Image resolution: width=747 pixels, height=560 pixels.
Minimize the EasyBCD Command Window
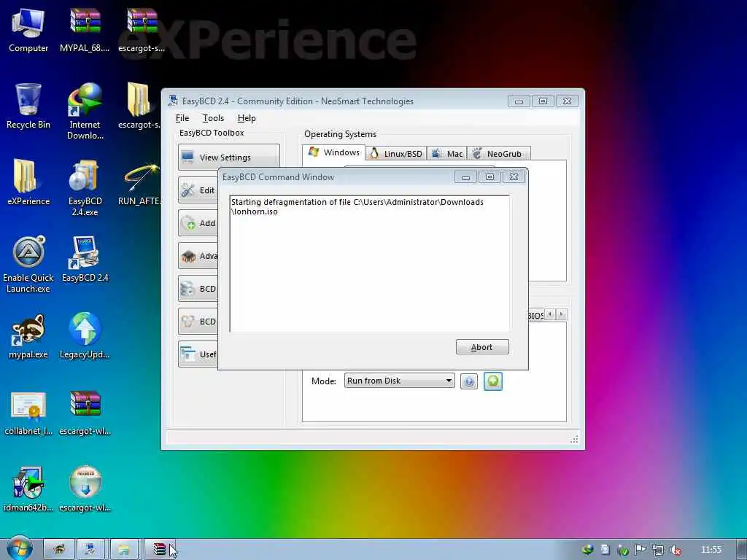click(x=465, y=177)
